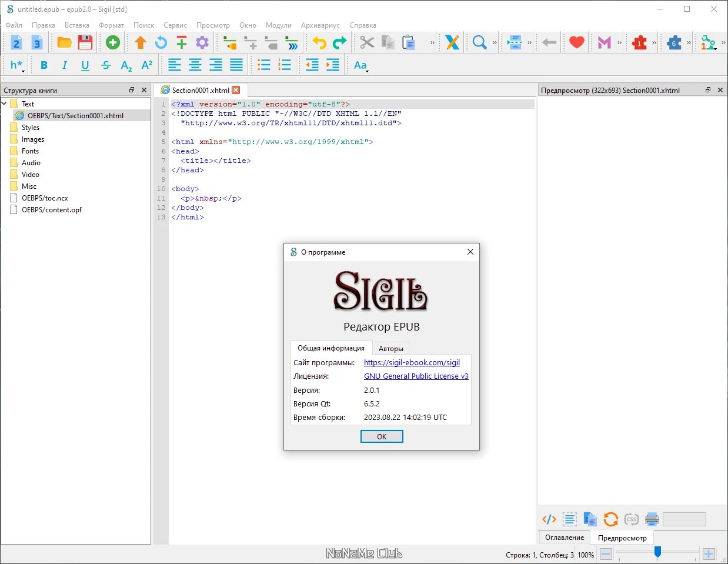Screen dimensions: 728x564
Task: Open file with the folder icon
Action: pos(64,42)
